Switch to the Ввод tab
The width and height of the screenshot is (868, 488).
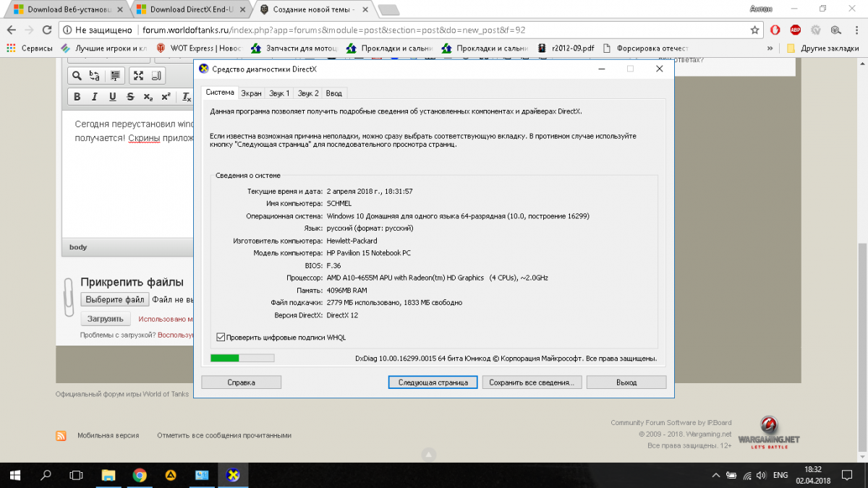334,93
